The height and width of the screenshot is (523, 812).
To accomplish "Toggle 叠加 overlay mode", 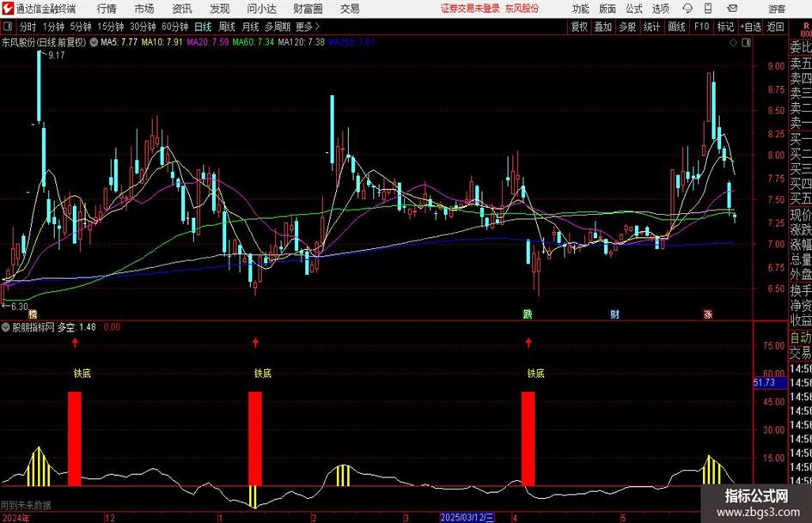I will [603, 27].
